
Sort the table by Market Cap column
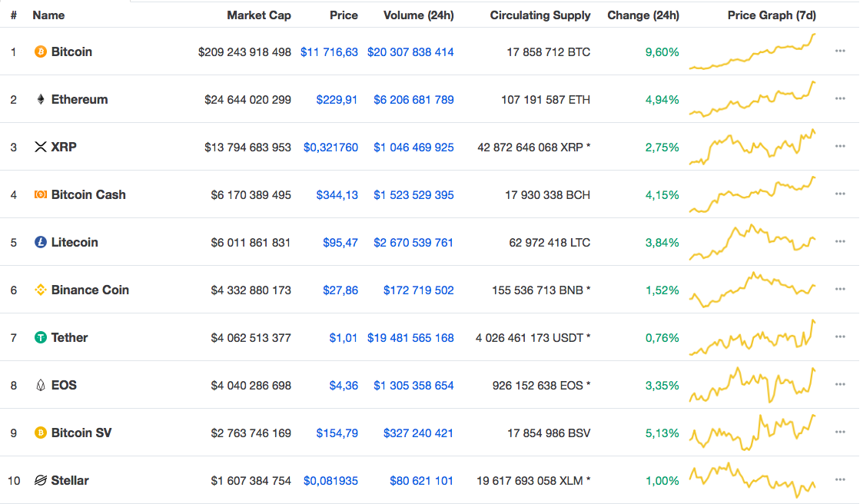[x=259, y=15]
